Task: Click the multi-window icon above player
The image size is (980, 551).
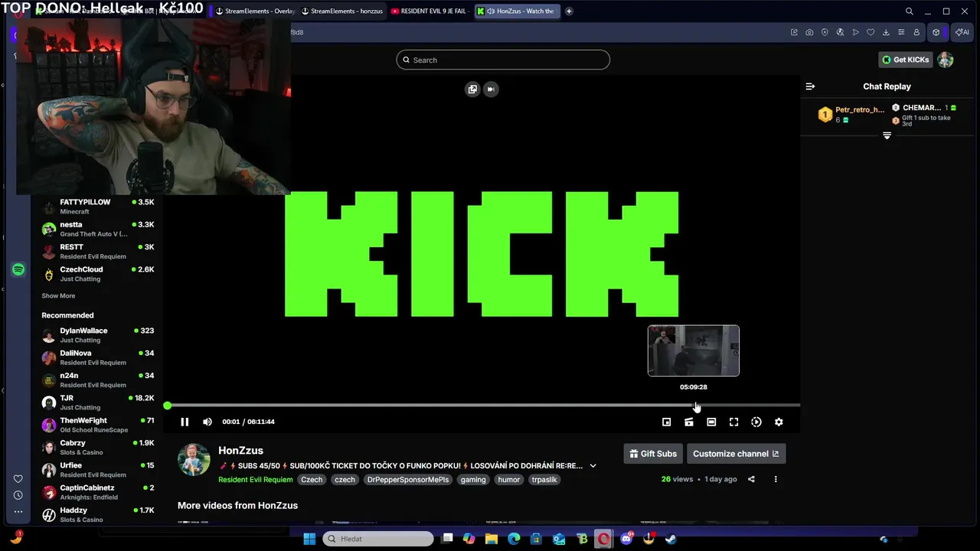Action: [x=472, y=89]
